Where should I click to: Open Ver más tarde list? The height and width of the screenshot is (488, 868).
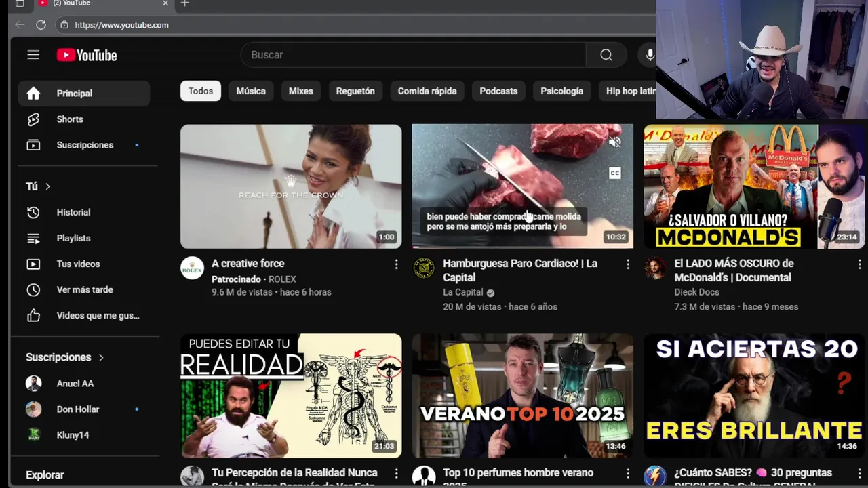pos(84,289)
